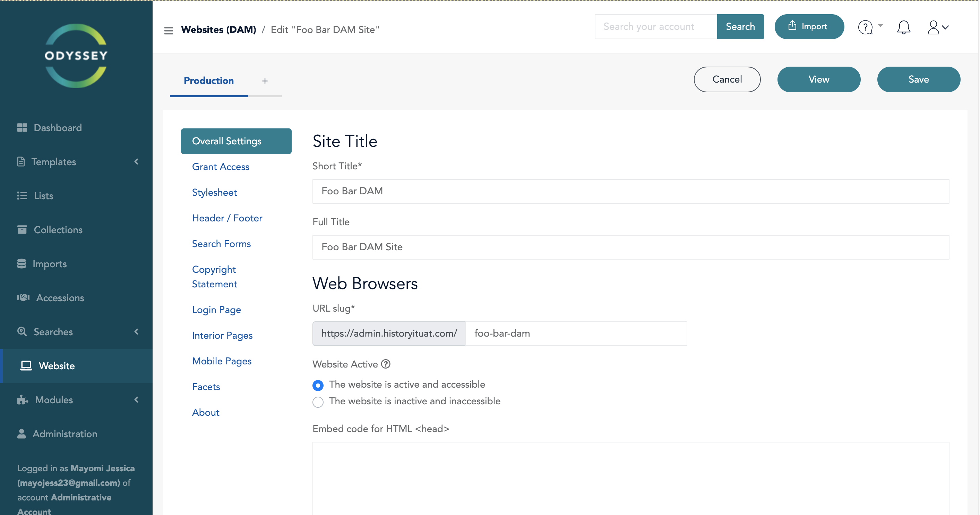This screenshot has height=515, width=980.
Task: Open the user account dropdown
Action: click(938, 27)
